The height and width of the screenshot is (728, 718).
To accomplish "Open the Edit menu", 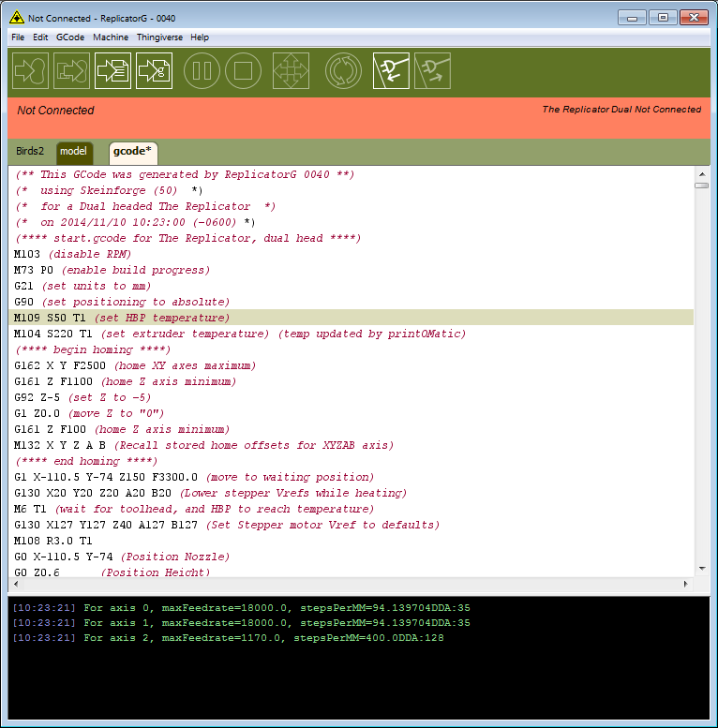I will 40,37.
